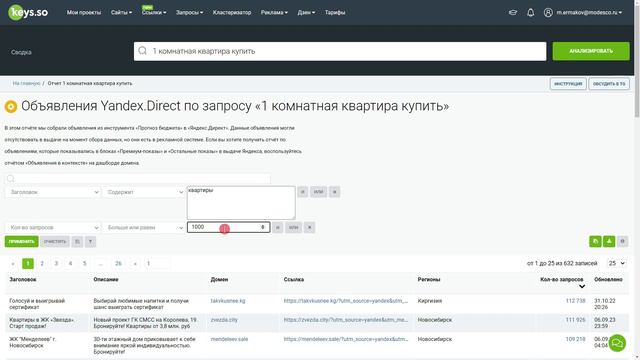Open the Кол-во запросов field selector dropdown
The image size is (640, 360).
(x=53, y=227)
